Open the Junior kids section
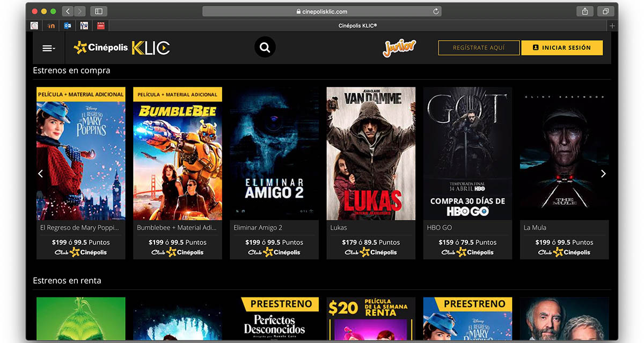The width and height of the screenshot is (644, 343). coord(399,48)
